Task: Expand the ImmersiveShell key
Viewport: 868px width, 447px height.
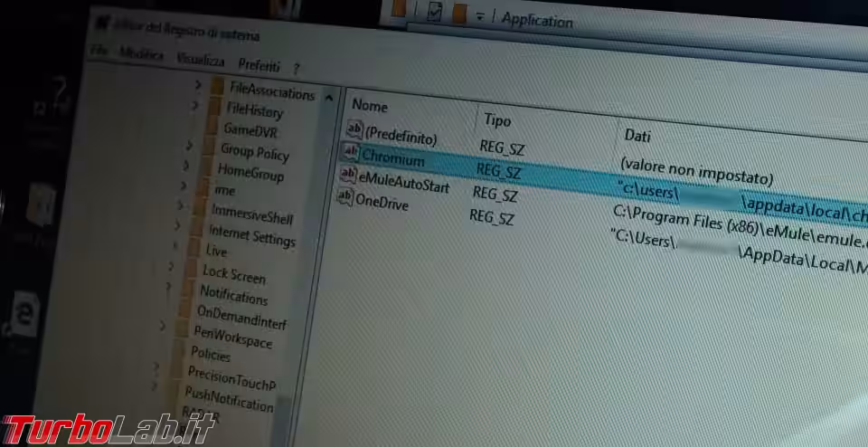Action: tap(181, 205)
